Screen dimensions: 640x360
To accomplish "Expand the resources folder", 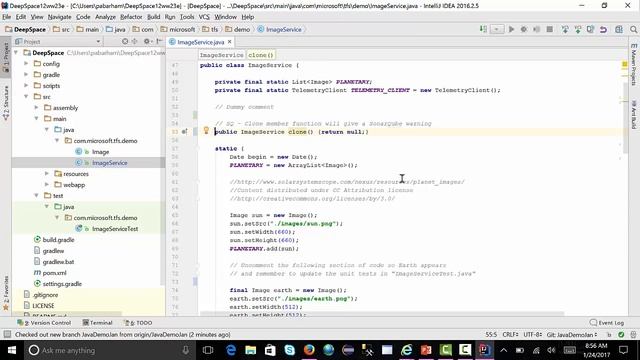I will 47,173.
